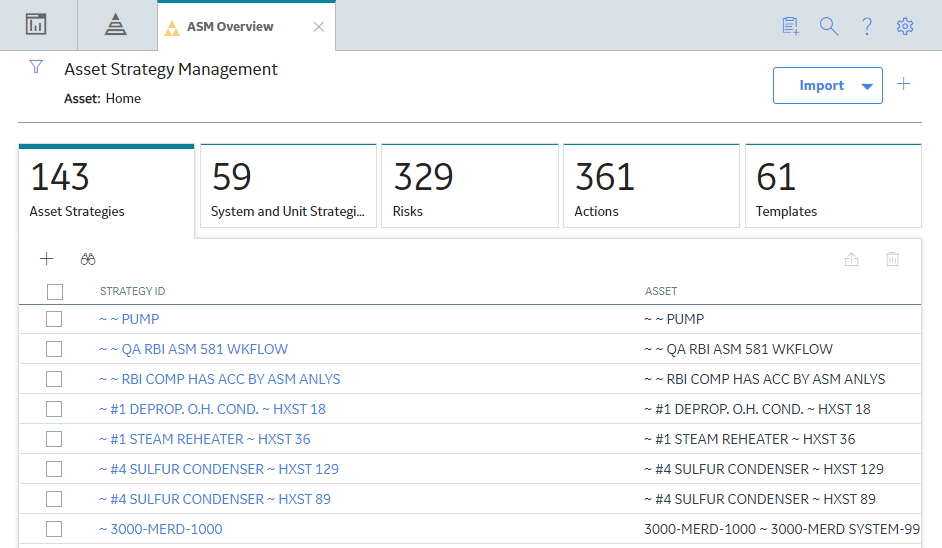Click the plus icon beside Import
Image resolution: width=942 pixels, height=548 pixels.
coord(904,84)
